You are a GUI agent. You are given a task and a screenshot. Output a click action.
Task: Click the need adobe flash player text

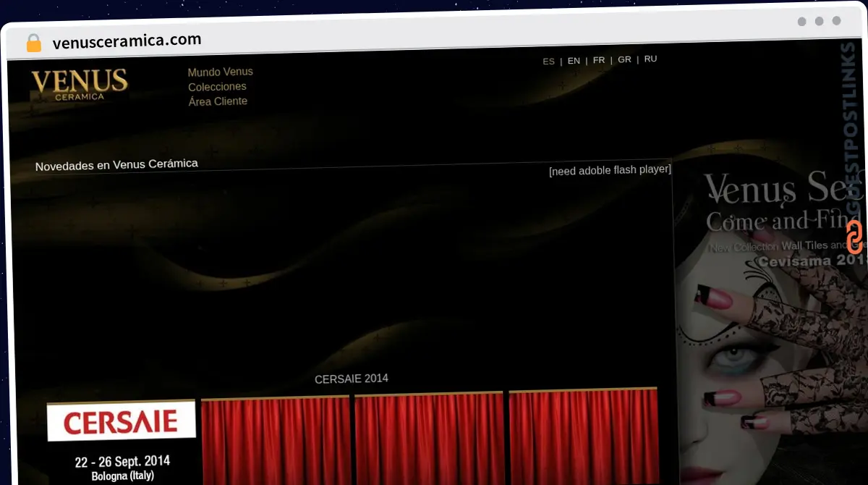click(610, 170)
